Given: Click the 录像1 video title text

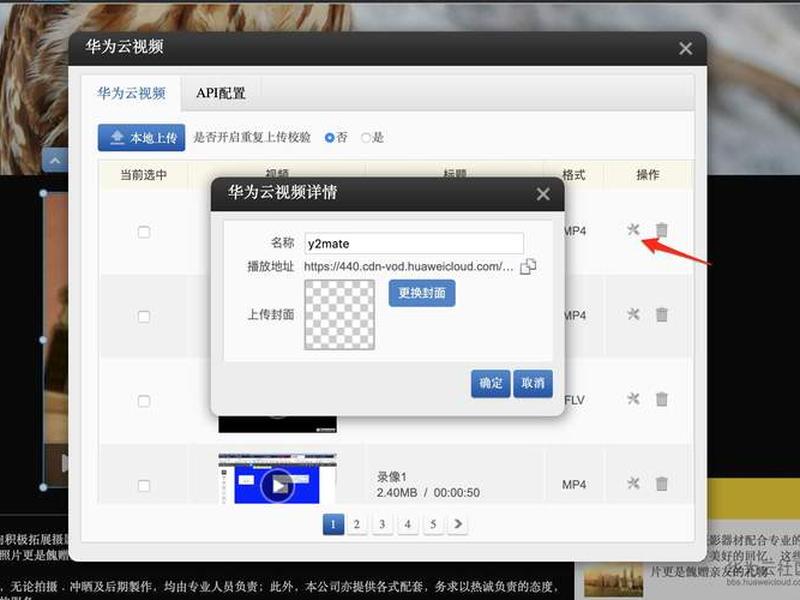Looking at the screenshot, I should pos(392,477).
